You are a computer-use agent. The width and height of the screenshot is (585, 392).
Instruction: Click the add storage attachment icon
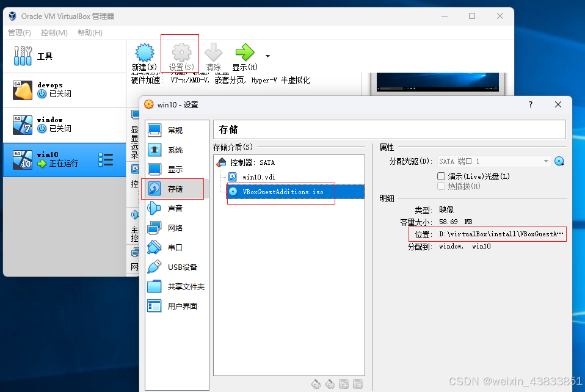point(344,384)
